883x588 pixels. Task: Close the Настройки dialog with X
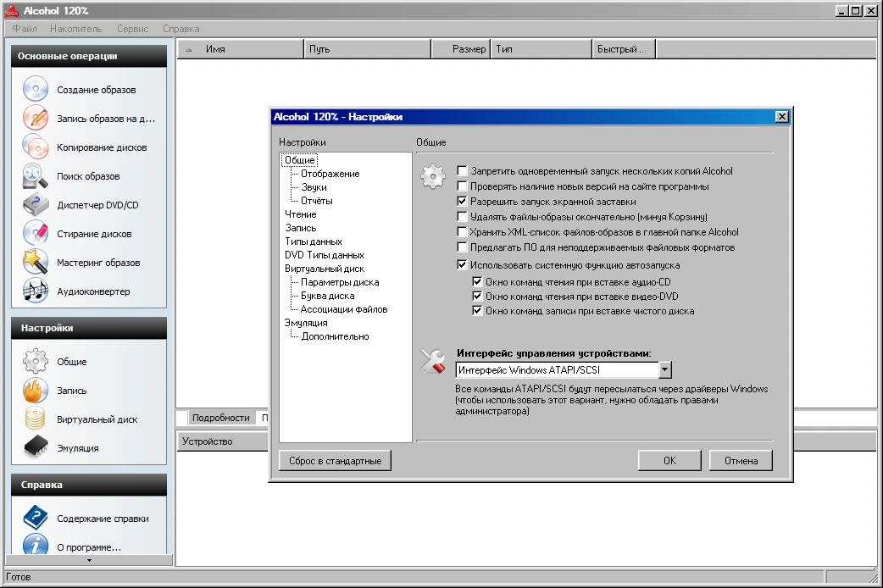point(781,117)
